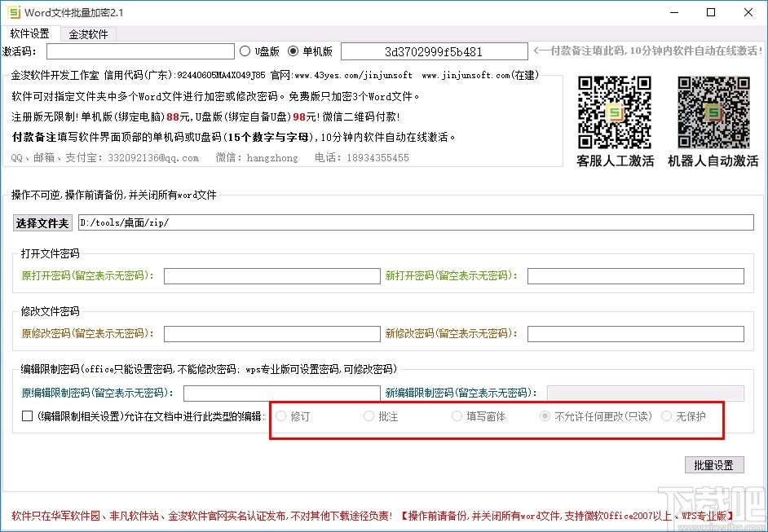Click the folder path showing D:/tools/桌面/zip/
Viewport: 768px width, 532px height.
[x=413, y=222]
